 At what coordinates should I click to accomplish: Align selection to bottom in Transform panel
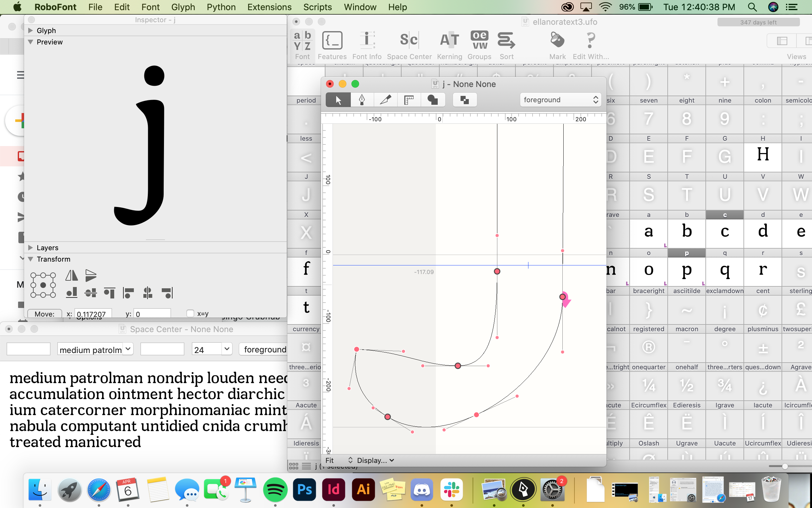point(71,293)
